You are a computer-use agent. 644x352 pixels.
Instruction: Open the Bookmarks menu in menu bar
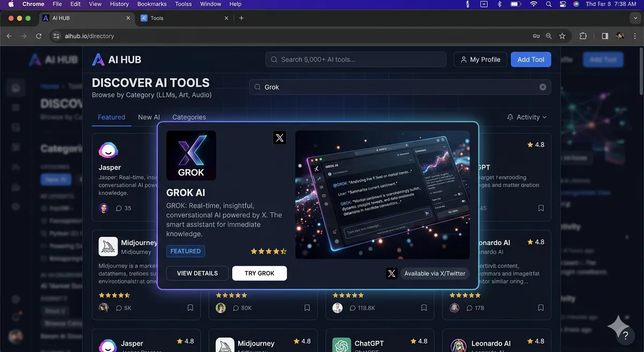point(152,4)
